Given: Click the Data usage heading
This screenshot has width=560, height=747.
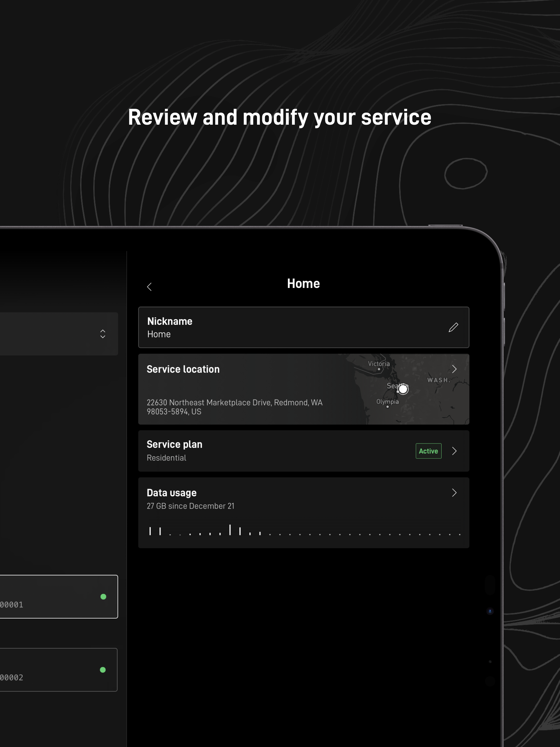Looking at the screenshot, I should pos(171,493).
